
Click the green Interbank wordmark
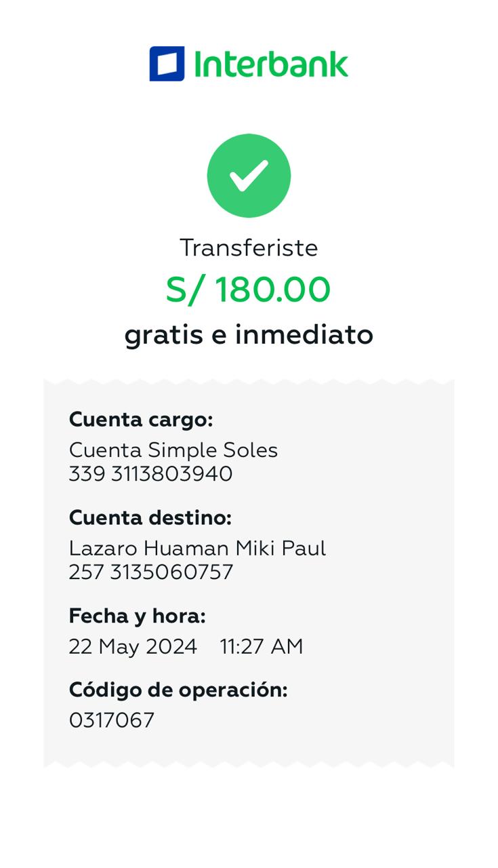pos(271,64)
